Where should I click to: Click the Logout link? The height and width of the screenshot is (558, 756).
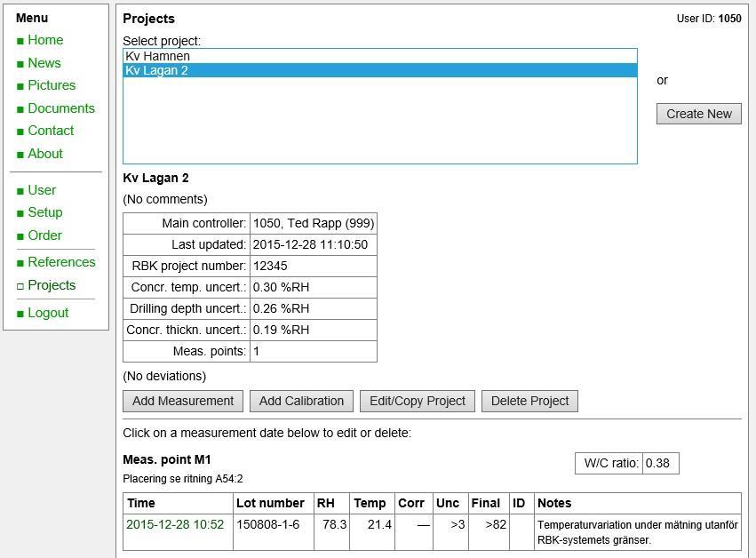48,313
